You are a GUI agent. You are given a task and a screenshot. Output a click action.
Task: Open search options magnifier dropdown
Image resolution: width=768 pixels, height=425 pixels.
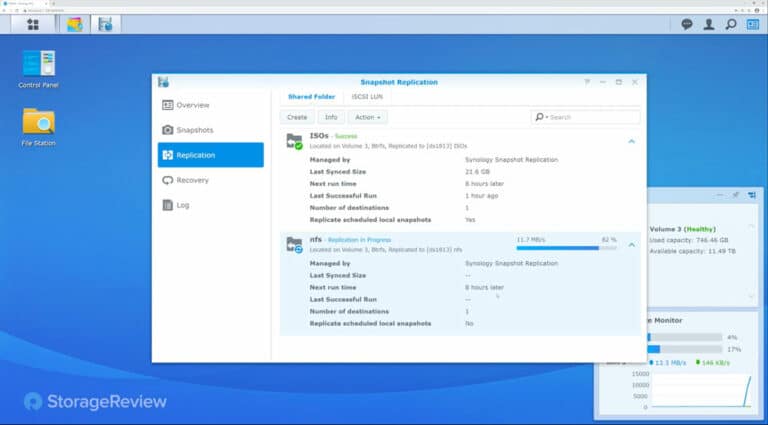pos(541,118)
